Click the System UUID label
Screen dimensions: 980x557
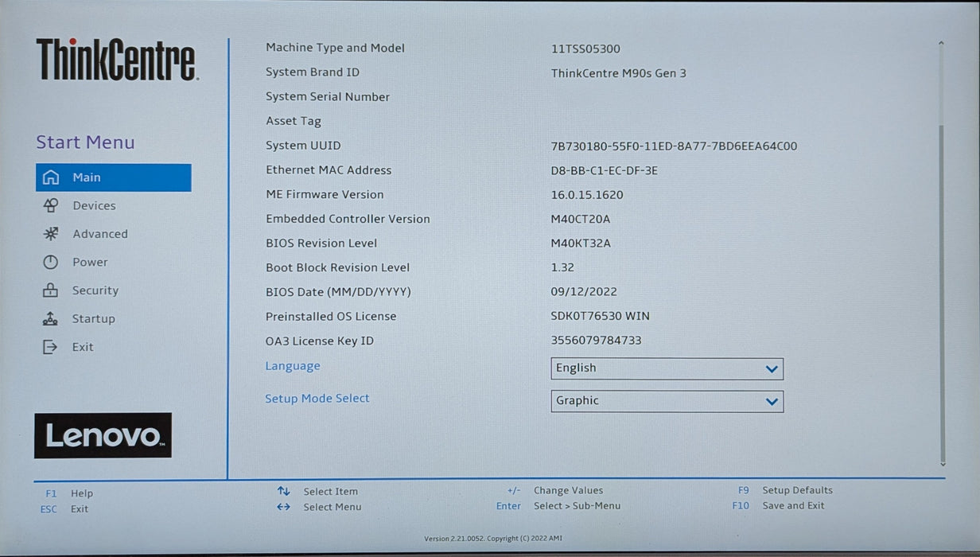pyautogui.click(x=303, y=146)
